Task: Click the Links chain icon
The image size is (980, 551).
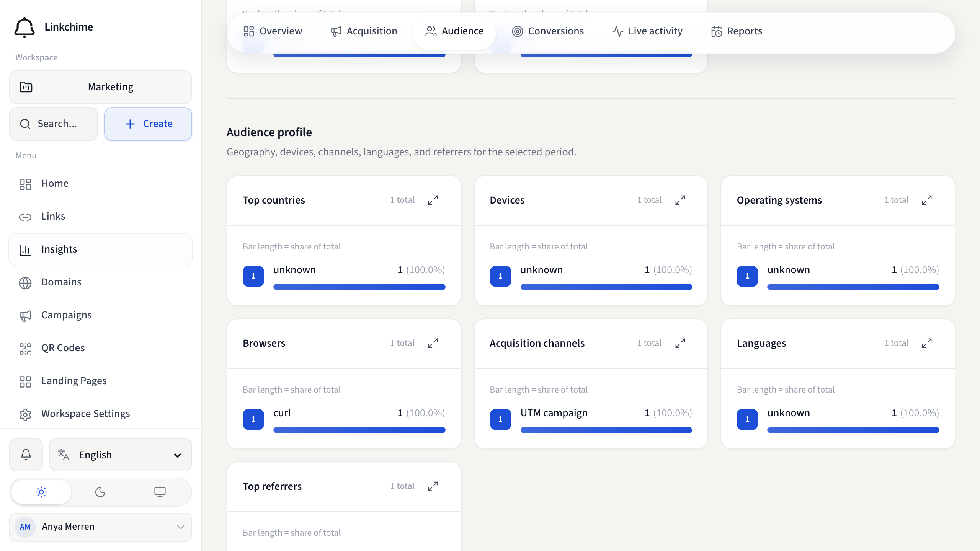Action: (x=25, y=217)
